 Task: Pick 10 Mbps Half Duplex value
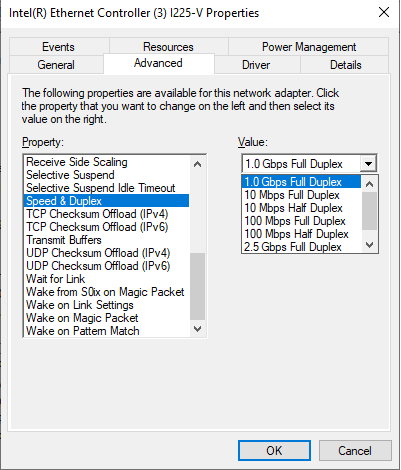293,208
